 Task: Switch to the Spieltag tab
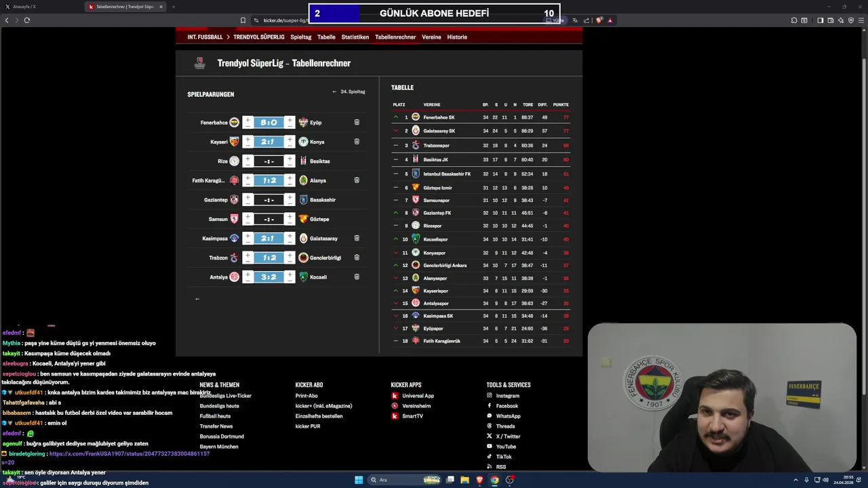click(301, 37)
